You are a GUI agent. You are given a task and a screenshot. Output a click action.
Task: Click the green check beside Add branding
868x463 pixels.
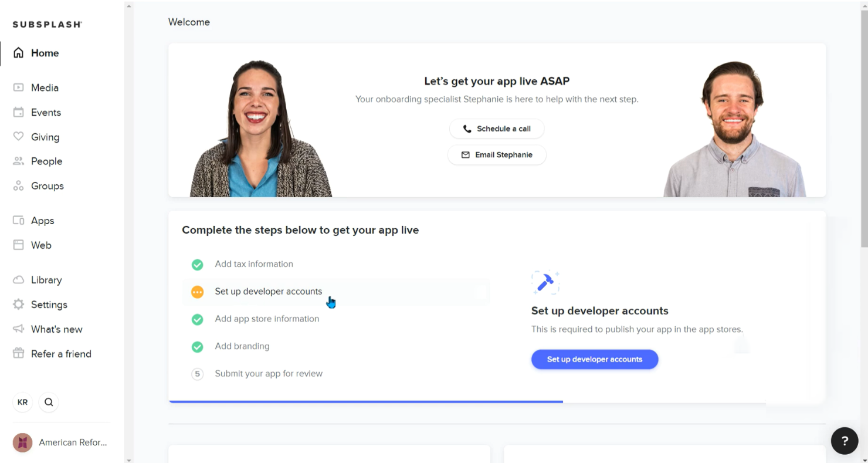[x=198, y=347]
